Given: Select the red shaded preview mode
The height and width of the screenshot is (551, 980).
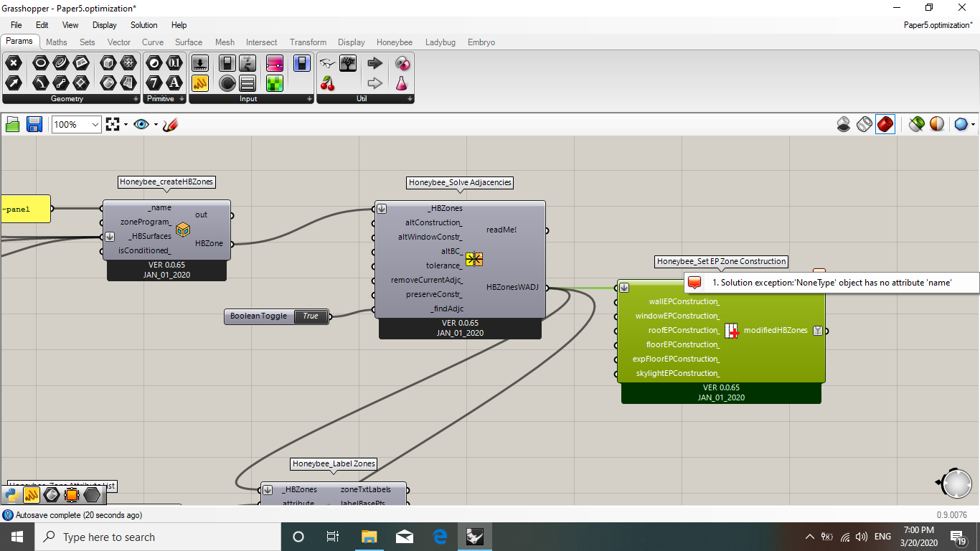Looking at the screenshot, I should point(885,124).
